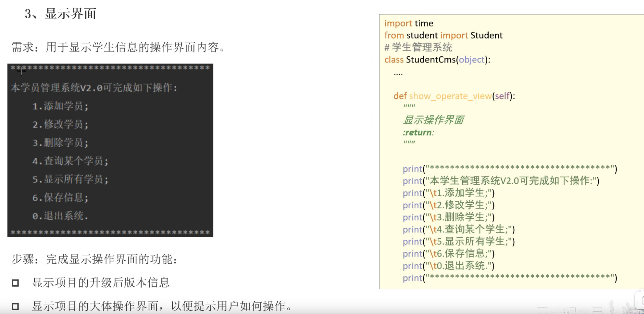644x314 pixels.
Task: Click the class StudentCms(object) definition
Action: [437, 60]
